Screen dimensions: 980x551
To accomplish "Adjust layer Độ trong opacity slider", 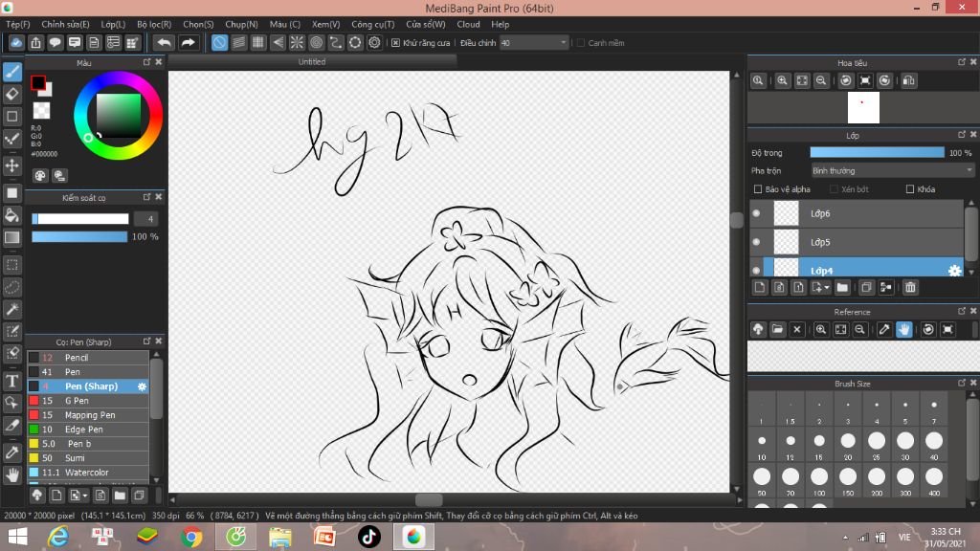I will (877, 152).
